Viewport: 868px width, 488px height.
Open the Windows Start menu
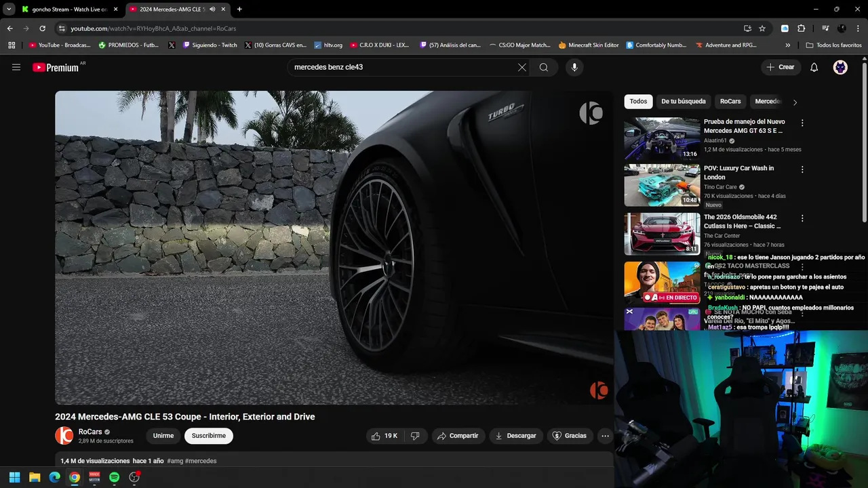(x=14, y=477)
